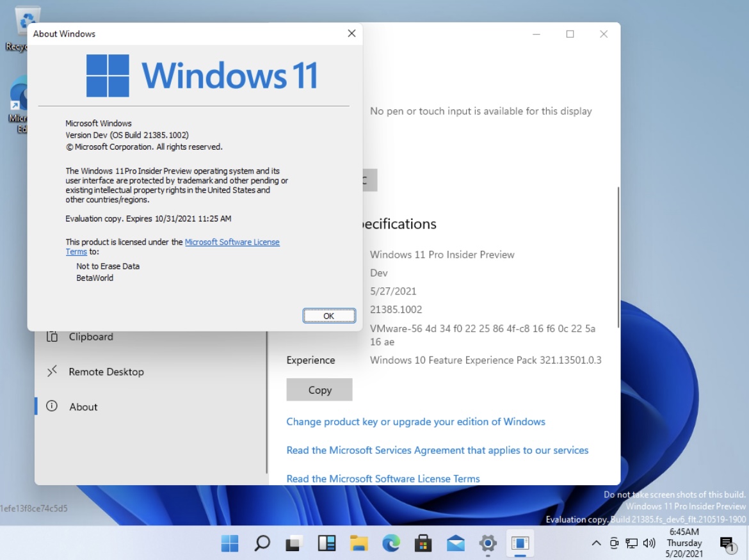Minimize the Settings window
Screen dimensions: 749x560
point(536,34)
